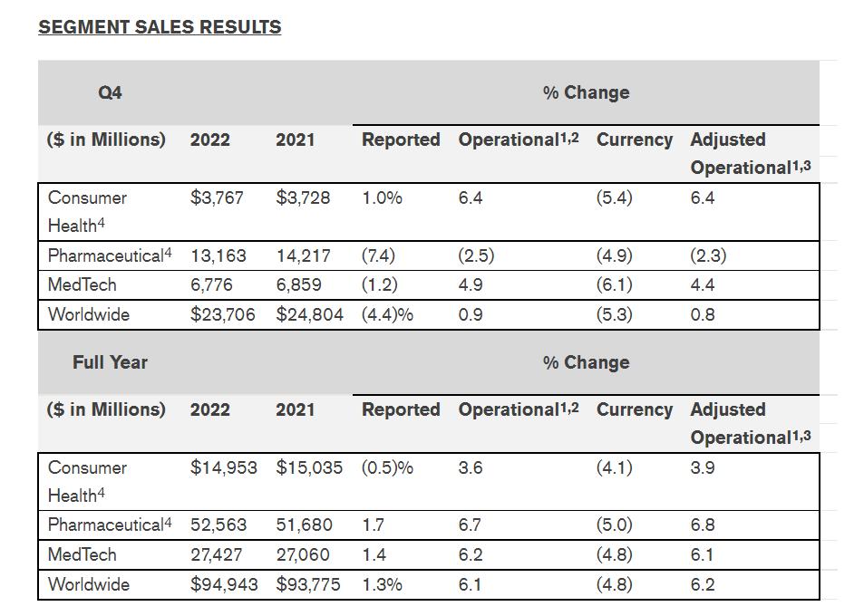The image size is (864, 616).
Task: Click Q4 Operational column header with footnotes
Action: tap(519, 140)
